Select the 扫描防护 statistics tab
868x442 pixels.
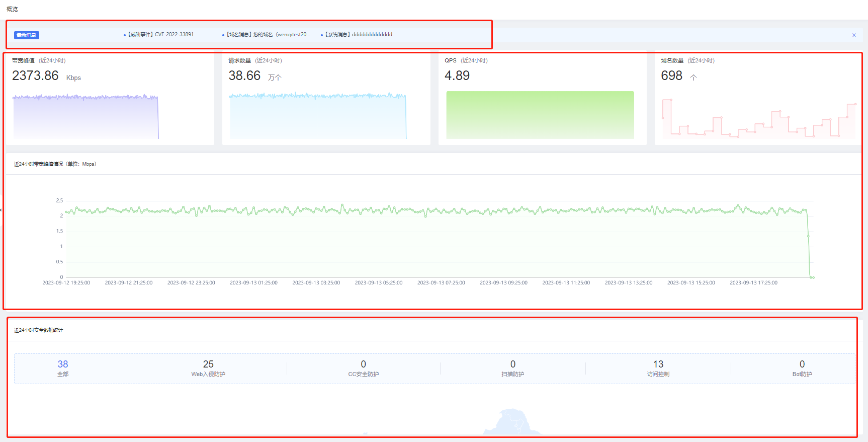click(x=512, y=368)
